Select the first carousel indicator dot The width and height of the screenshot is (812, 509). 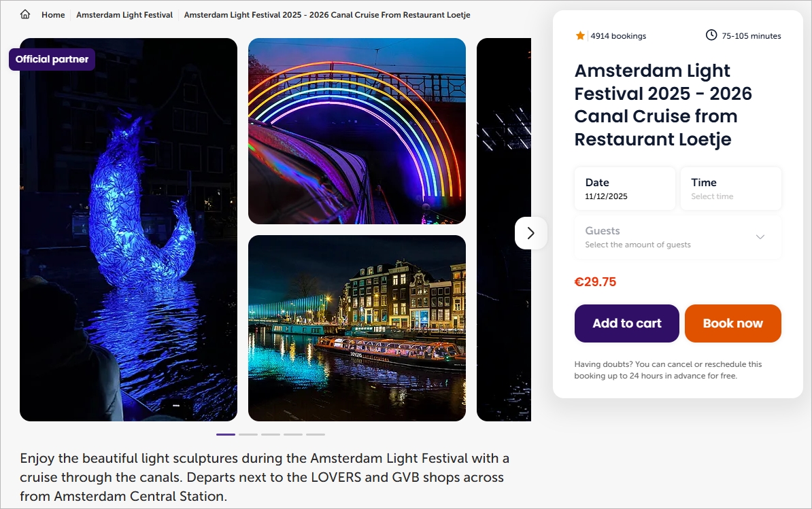point(226,434)
